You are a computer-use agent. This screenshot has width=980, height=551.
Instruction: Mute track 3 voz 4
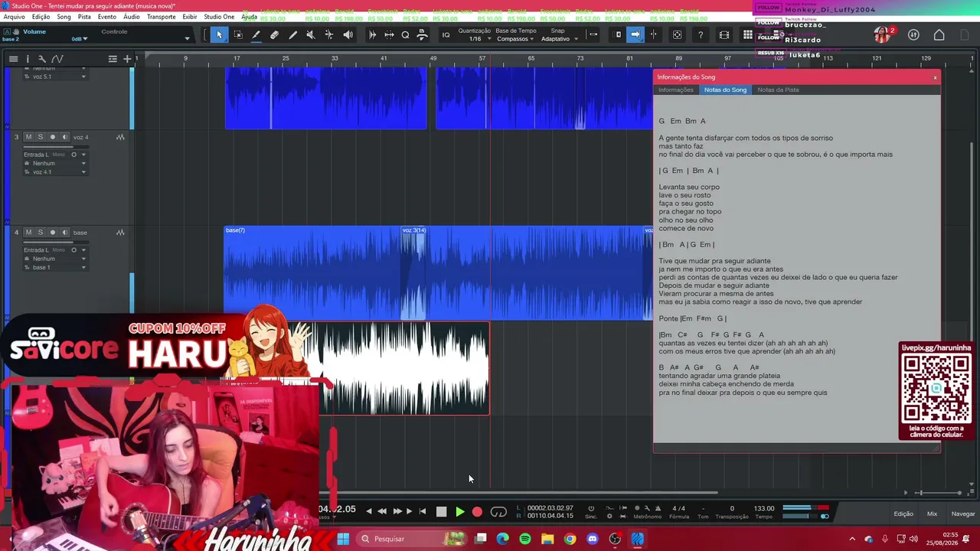pyautogui.click(x=28, y=137)
